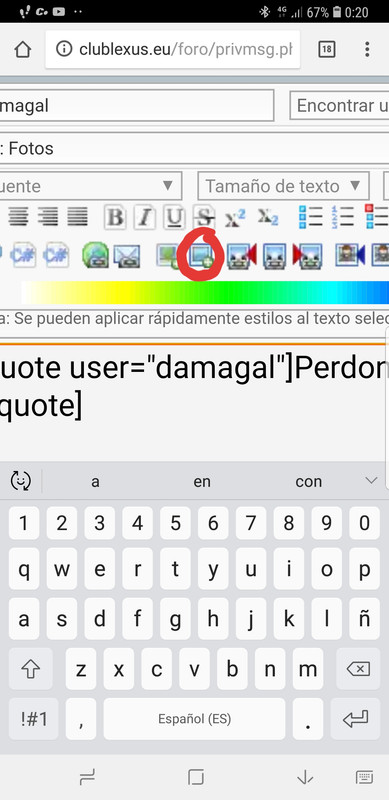Tap the number 5 key
This screenshot has height=800, width=389.
tap(175, 523)
